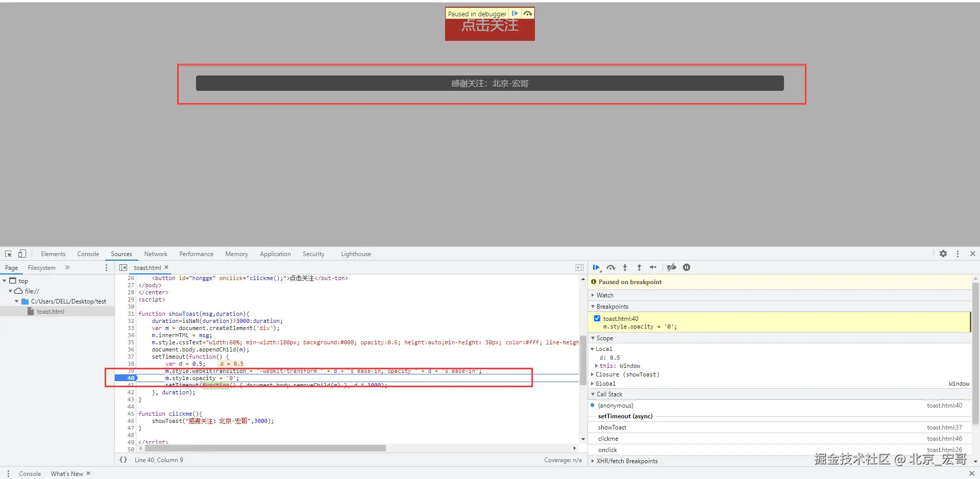Expand Closure (showToast) scope
The image size is (980, 479).
pos(593,374)
